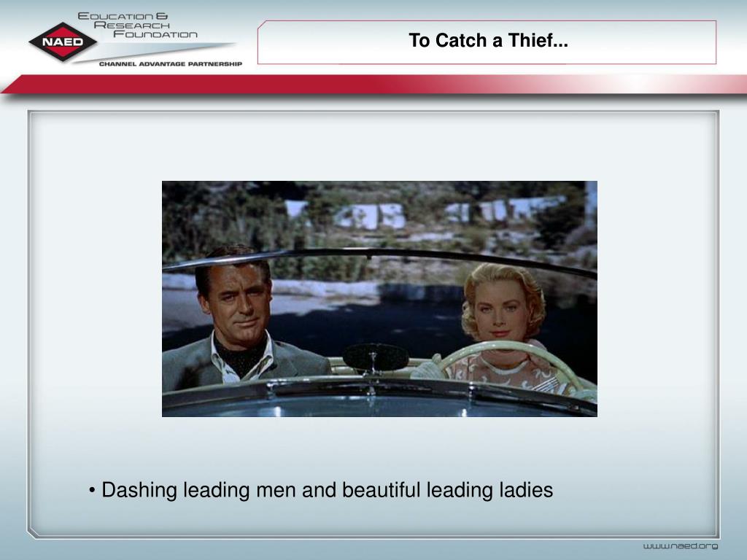Click the movie still with the convertible
This screenshot has height=560, width=747.
379,298
